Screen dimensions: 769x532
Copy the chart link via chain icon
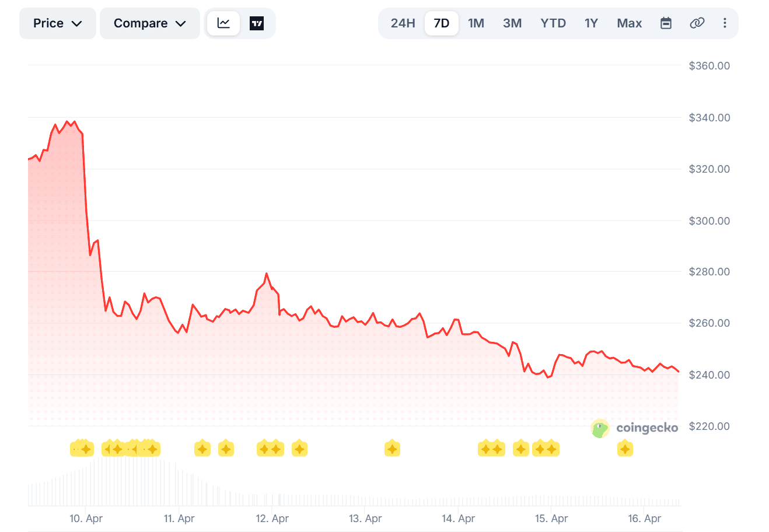click(x=697, y=23)
